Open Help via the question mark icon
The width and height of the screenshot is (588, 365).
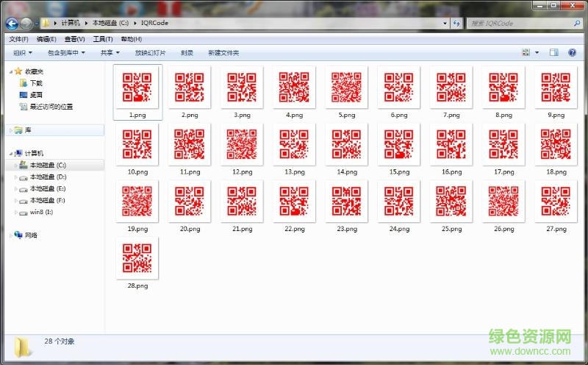[573, 53]
